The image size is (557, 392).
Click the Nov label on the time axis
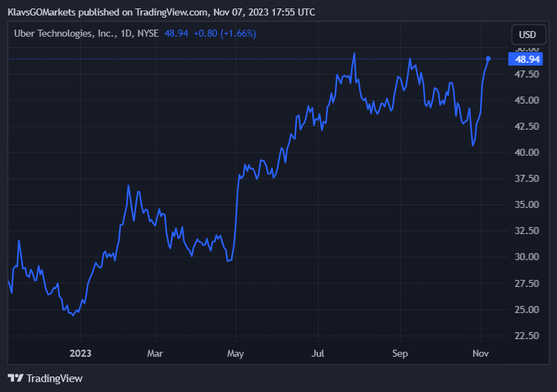[481, 353]
